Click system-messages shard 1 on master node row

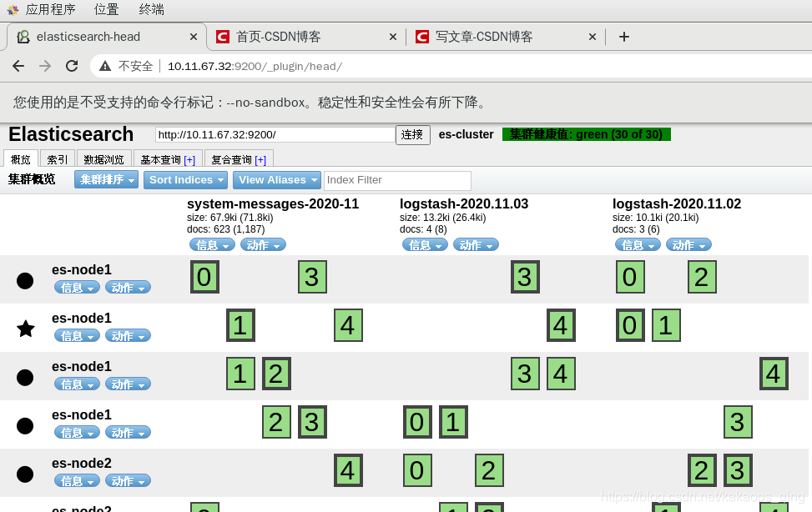click(x=241, y=325)
